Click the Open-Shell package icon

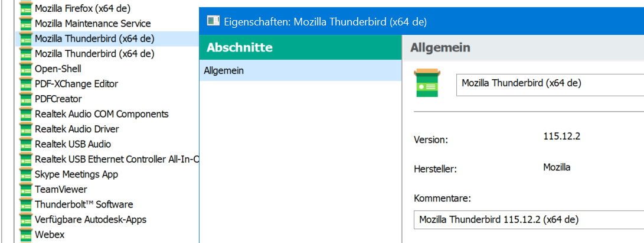(x=25, y=69)
